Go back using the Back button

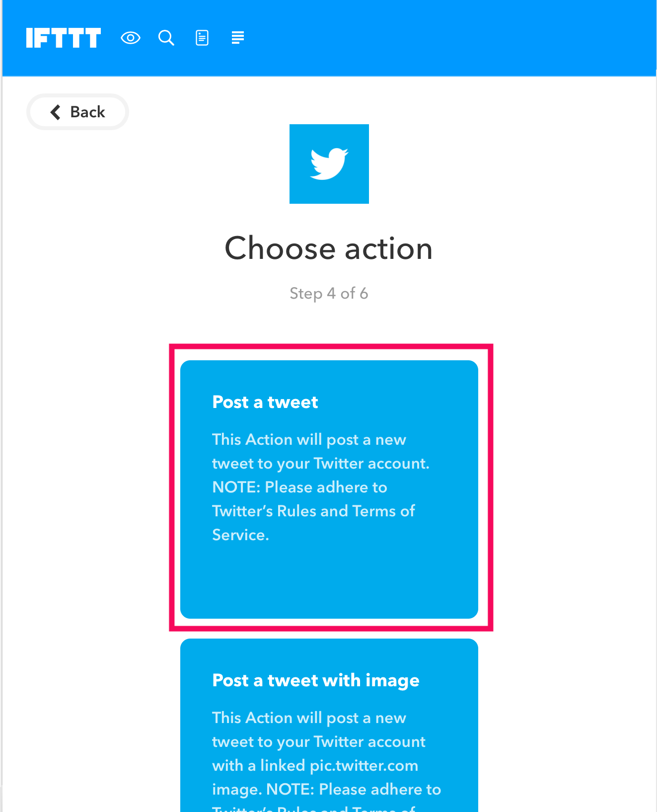[x=77, y=112]
